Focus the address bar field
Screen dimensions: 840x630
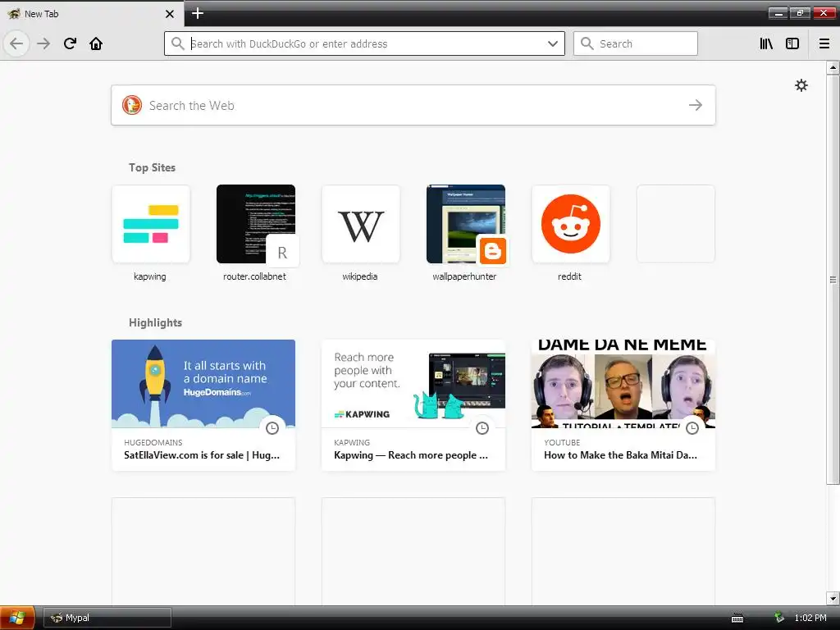pyautogui.click(x=364, y=43)
